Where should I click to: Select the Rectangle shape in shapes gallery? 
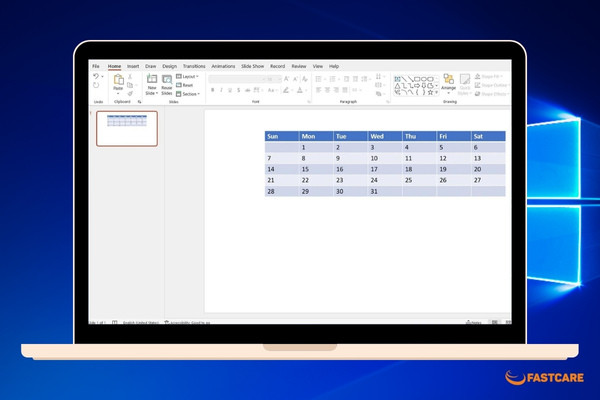click(416, 79)
